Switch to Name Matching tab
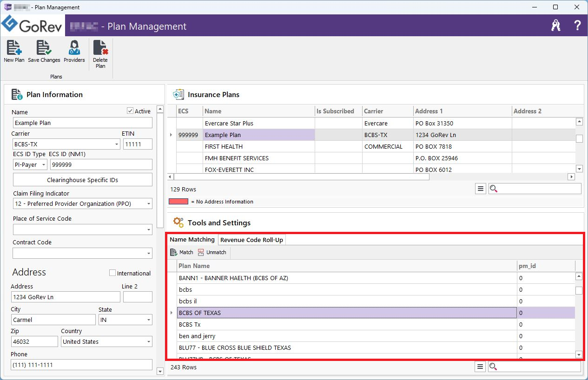Image resolution: width=588 pixels, height=380 pixels. [x=192, y=240]
